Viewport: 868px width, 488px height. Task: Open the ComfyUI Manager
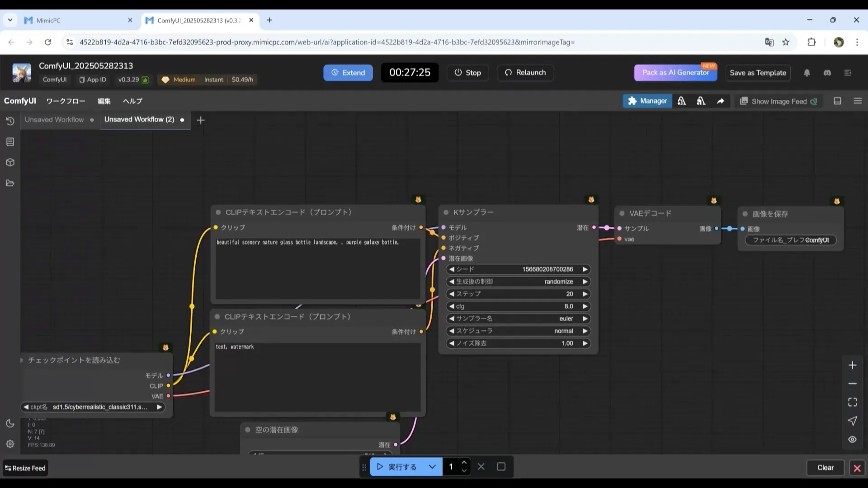click(647, 101)
